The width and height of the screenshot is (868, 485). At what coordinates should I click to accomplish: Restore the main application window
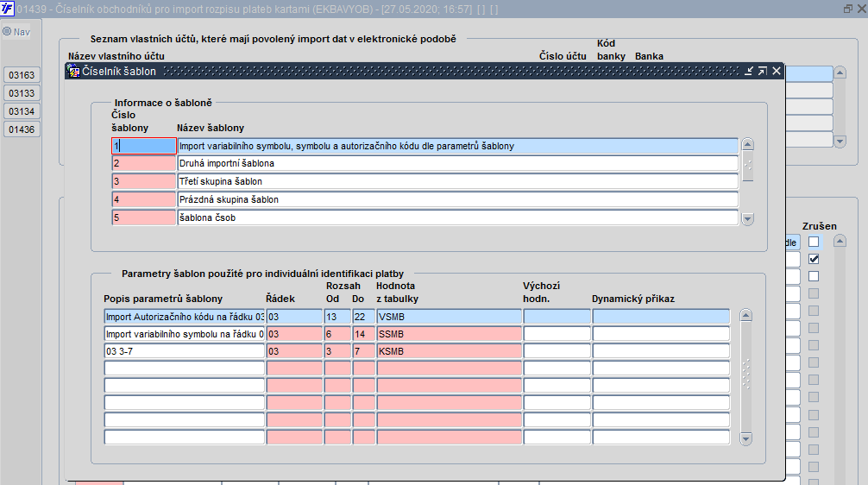(x=848, y=9)
